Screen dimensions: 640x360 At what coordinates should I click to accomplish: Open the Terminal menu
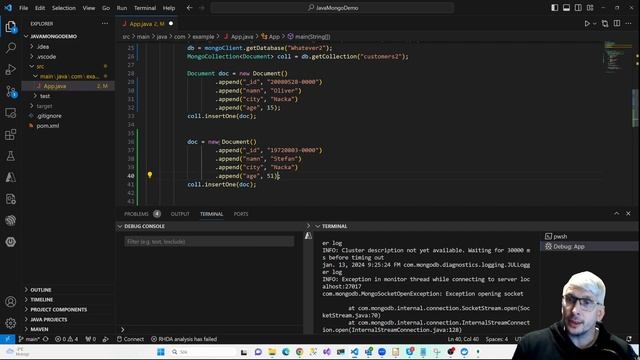click(145, 8)
